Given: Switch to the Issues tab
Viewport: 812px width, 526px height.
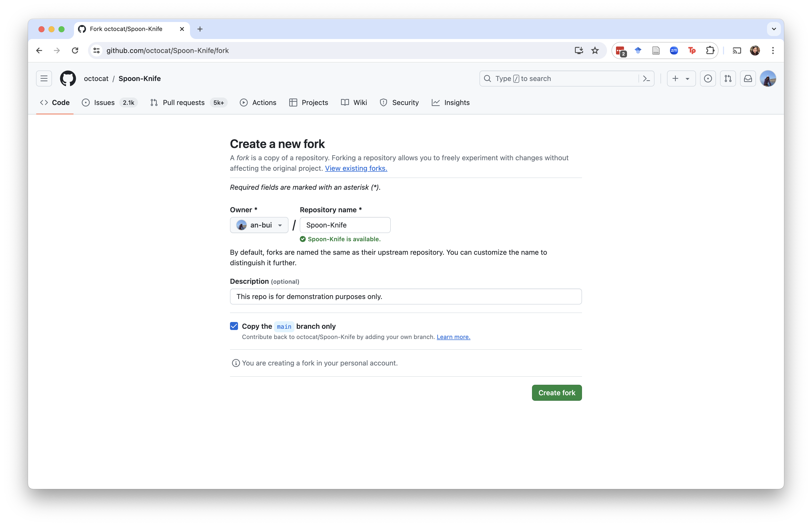Looking at the screenshot, I should [x=104, y=103].
